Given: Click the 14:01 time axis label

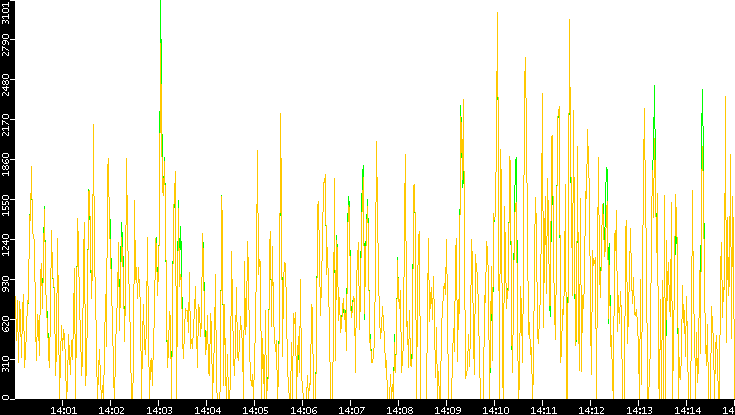Looking at the screenshot, I should click(x=63, y=410).
